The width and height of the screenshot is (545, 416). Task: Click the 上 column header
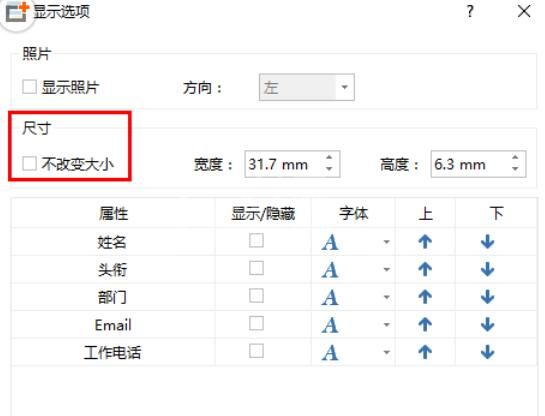pyautogui.click(x=425, y=213)
